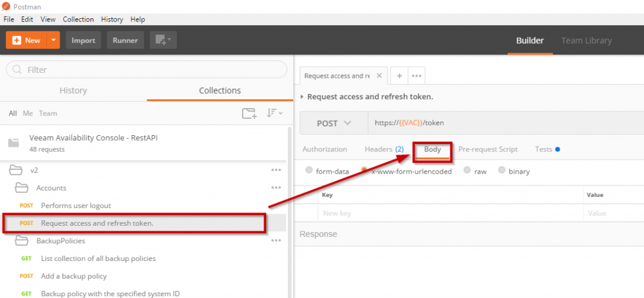
Task: Click the Value input cell
Action: [614, 214]
